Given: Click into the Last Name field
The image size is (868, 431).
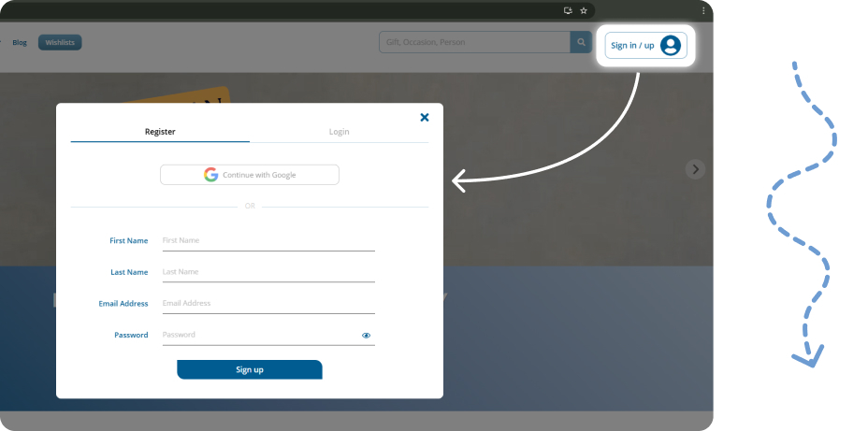Looking at the screenshot, I should (268, 272).
